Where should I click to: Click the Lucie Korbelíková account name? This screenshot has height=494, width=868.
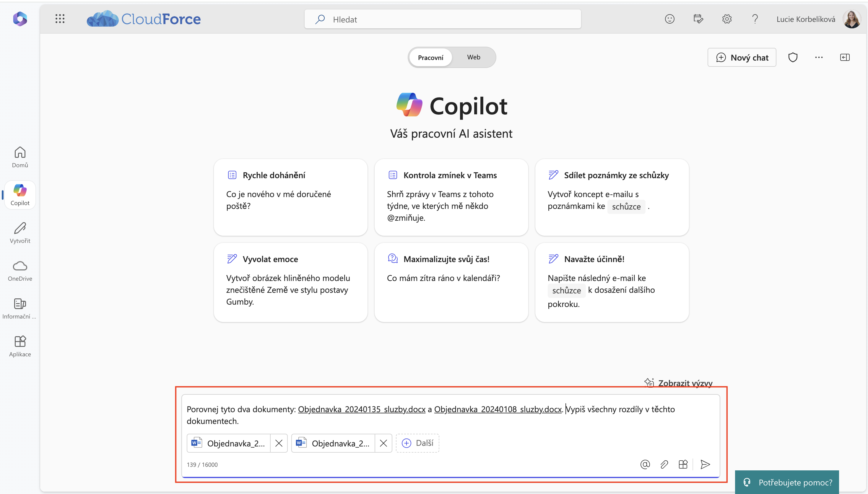click(x=806, y=19)
